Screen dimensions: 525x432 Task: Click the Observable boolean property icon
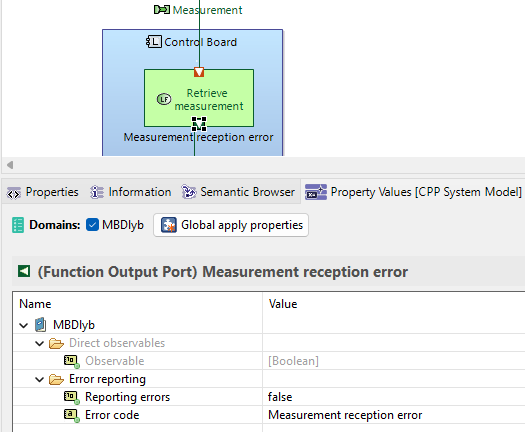coord(72,361)
